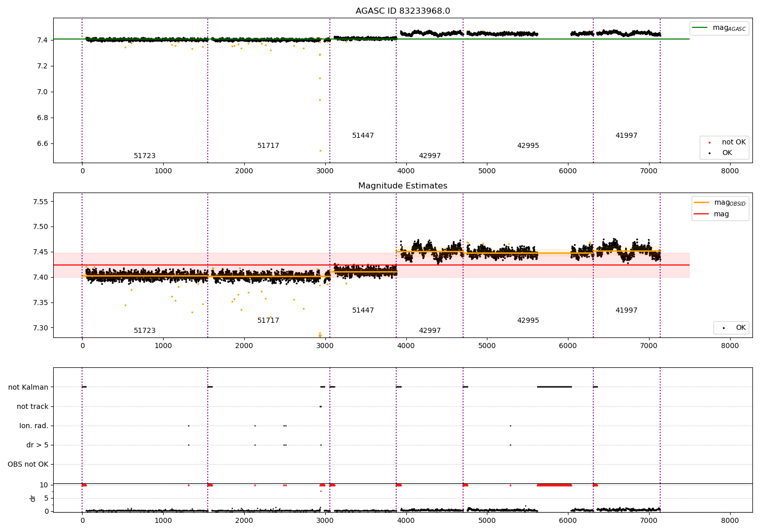Click OBSID label '51723' in the AGASC plot
Viewport: 760px width, 532px height.
(144, 156)
